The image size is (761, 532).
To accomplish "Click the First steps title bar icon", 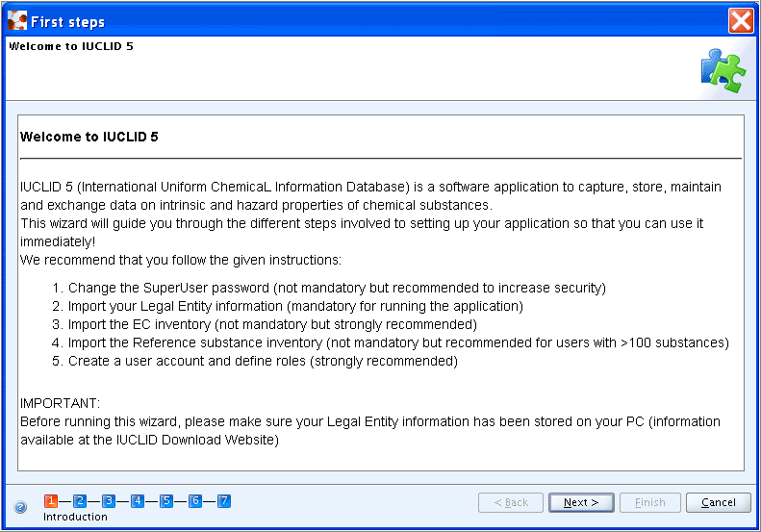I will coord(17,21).
